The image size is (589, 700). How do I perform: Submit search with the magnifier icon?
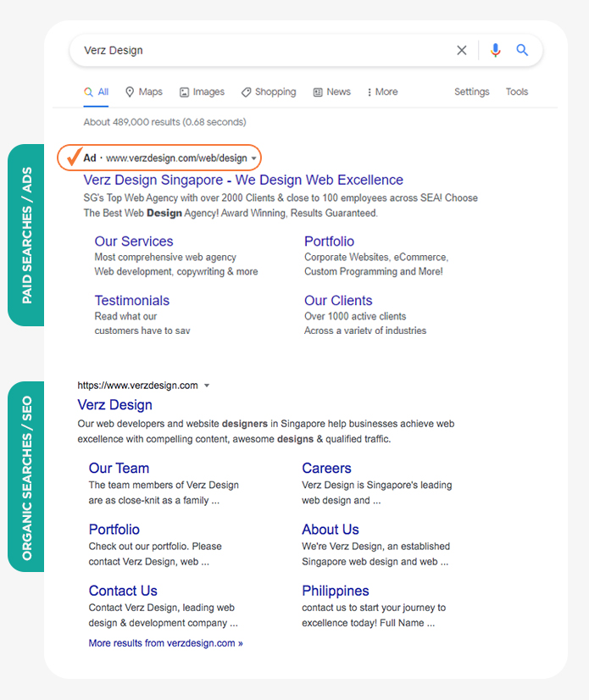pyautogui.click(x=522, y=50)
